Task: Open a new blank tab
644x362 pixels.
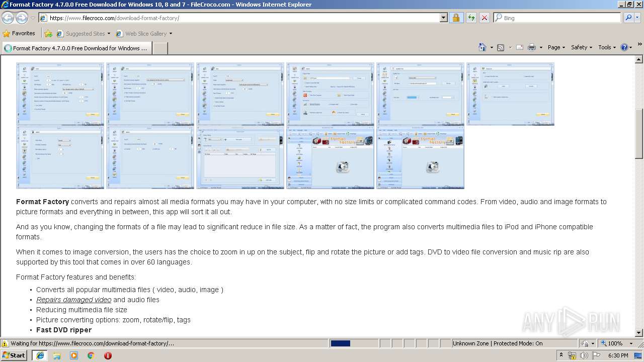Action: click(x=160, y=48)
